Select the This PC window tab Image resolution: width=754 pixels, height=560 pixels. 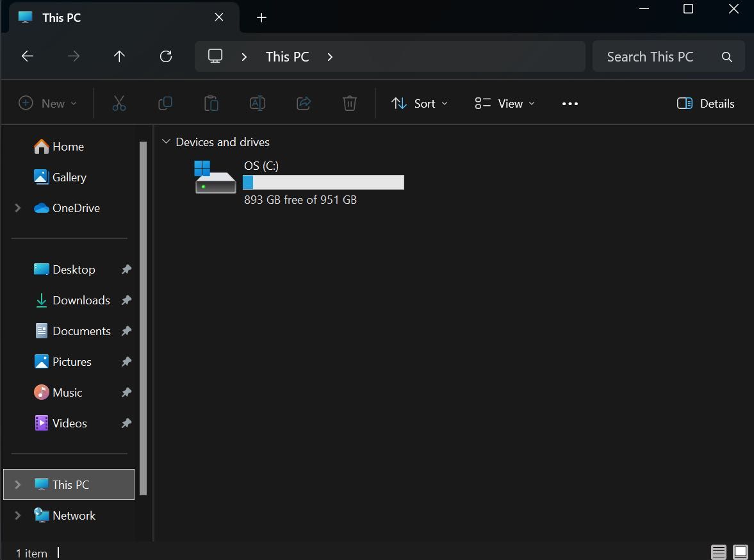123,18
